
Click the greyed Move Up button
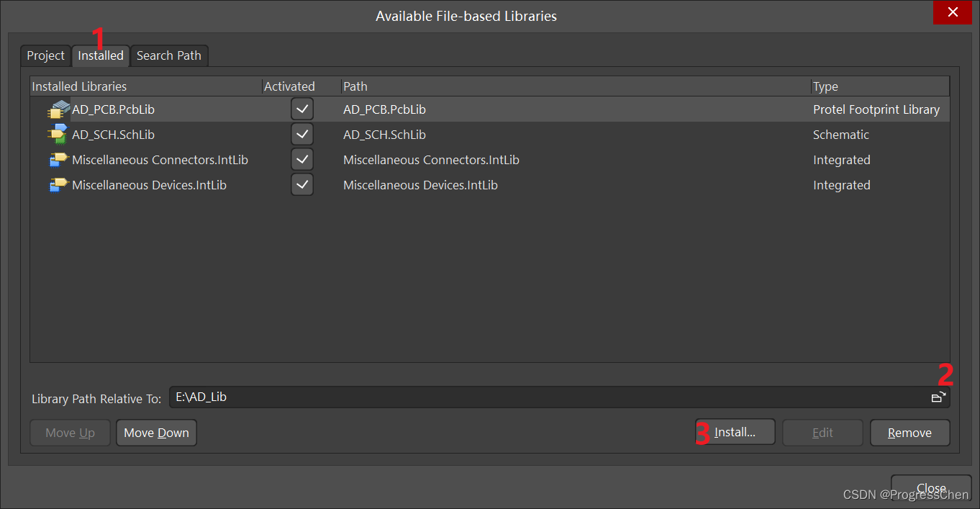(x=70, y=433)
